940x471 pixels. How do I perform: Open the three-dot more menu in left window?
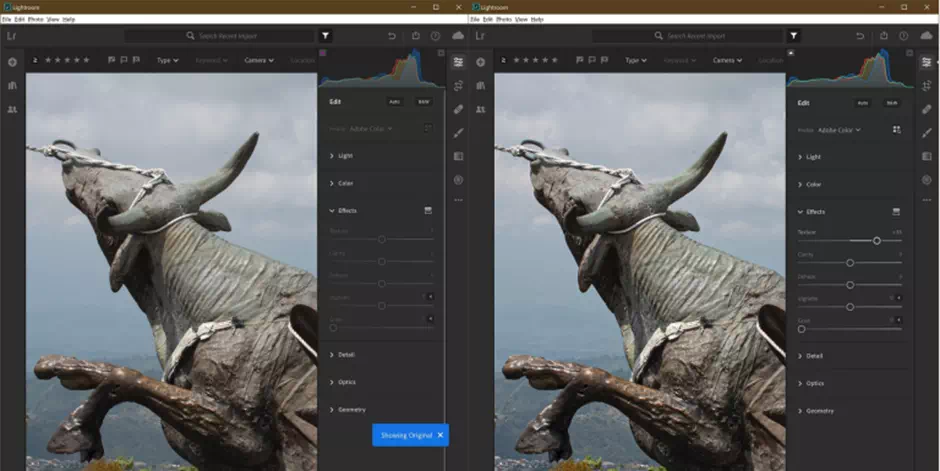tap(459, 200)
